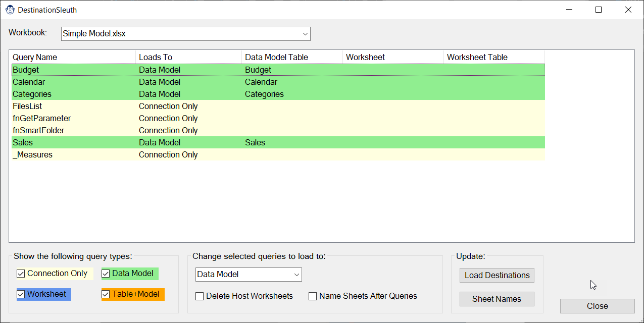Click the DestinationSleuth monkey app icon
This screenshot has height=323, width=644.
(x=10, y=10)
